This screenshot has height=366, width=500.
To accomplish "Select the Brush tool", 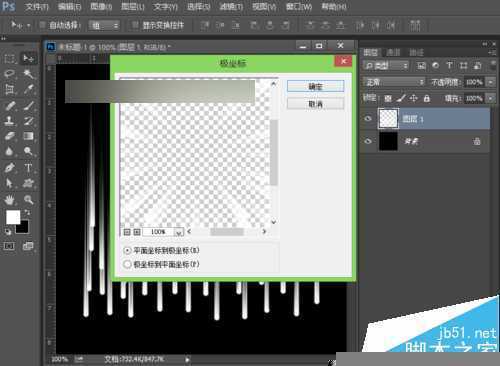I will (x=28, y=106).
